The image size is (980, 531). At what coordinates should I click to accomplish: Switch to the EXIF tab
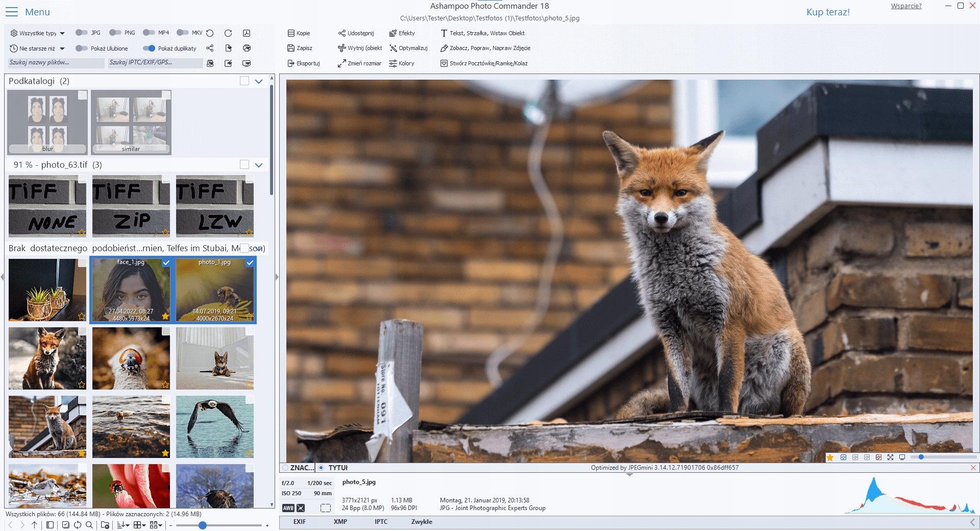[x=300, y=522]
